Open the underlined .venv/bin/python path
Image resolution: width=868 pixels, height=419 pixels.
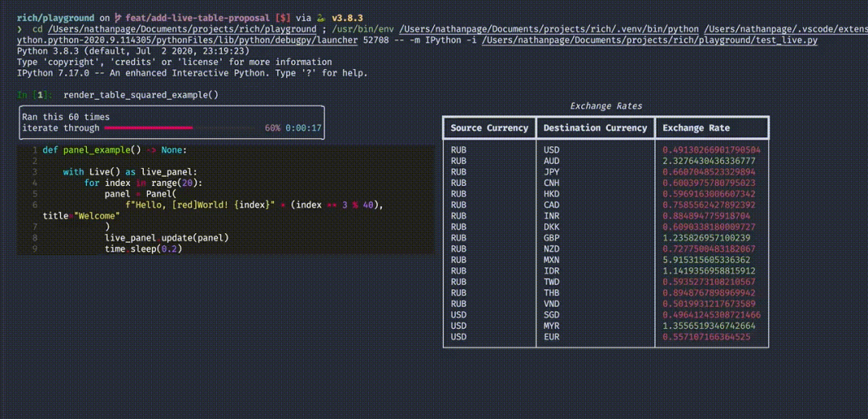(x=551, y=29)
